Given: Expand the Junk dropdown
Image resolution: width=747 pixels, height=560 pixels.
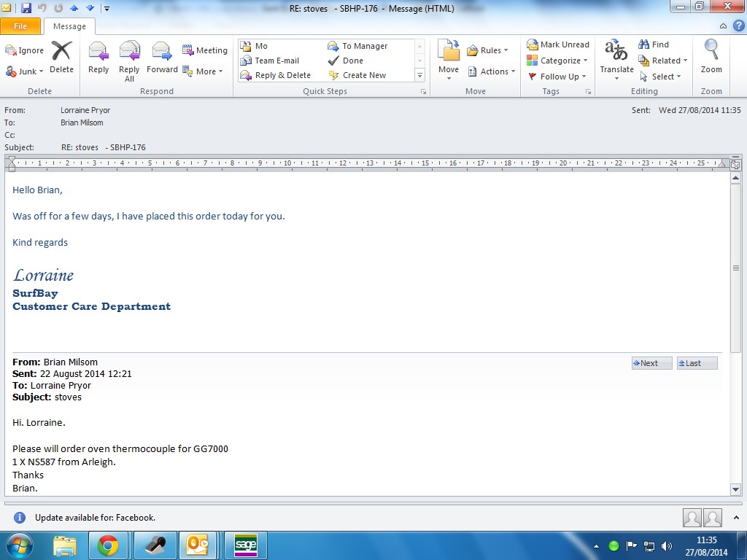Looking at the screenshot, I should (41, 71).
